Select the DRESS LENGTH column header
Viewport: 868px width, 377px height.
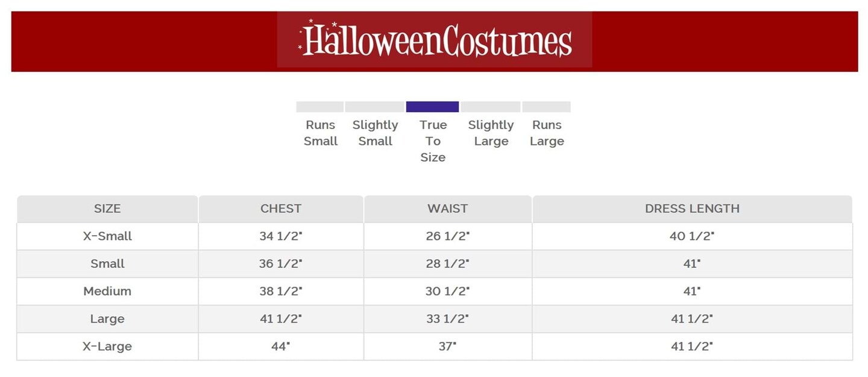[x=692, y=209]
